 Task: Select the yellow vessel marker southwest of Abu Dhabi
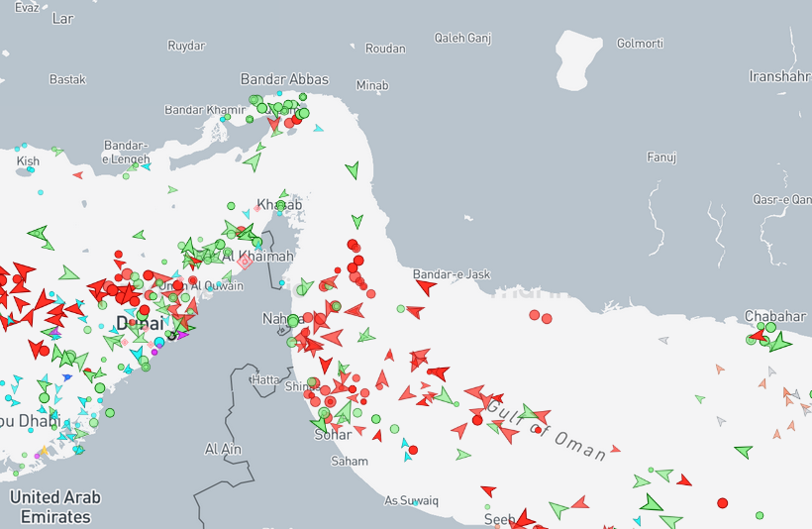coord(44,451)
